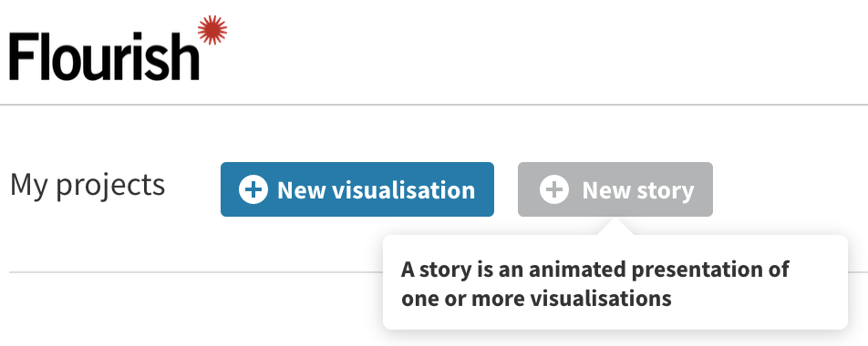Click the Flourish wordmark logo
Screen dimensions: 868x346
(x=118, y=48)
